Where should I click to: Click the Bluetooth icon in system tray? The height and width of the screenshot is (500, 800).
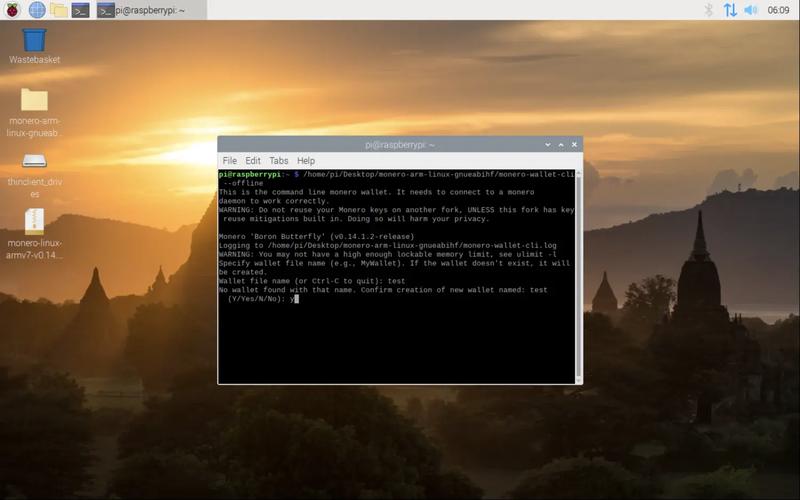[709, 10]
